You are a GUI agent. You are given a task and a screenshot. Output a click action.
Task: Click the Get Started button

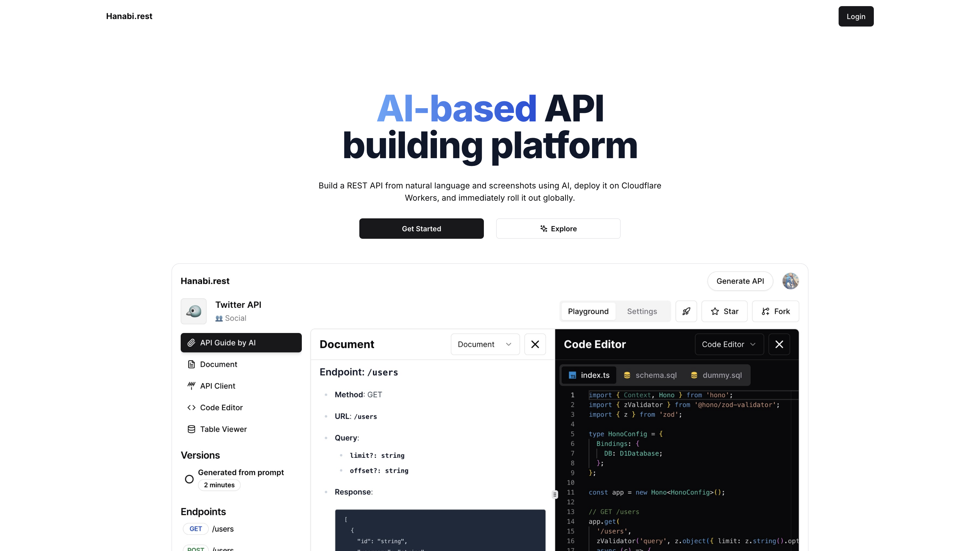421,229
